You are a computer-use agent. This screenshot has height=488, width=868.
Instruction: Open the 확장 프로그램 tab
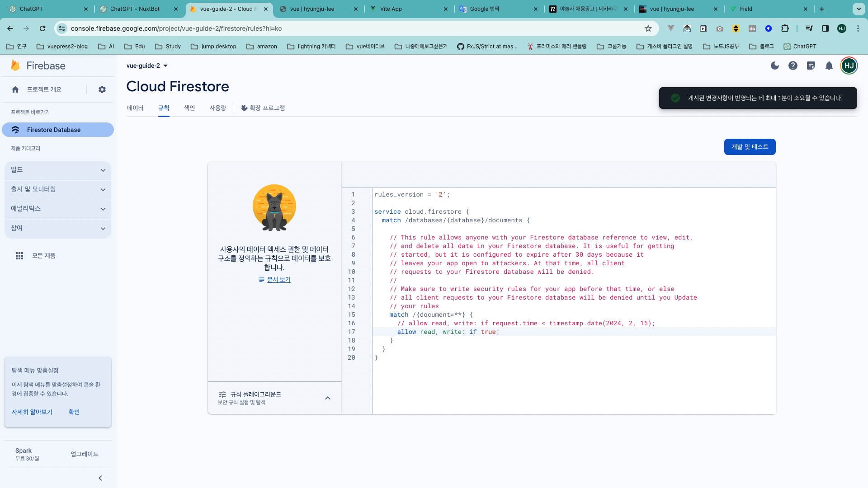point(263,108)
